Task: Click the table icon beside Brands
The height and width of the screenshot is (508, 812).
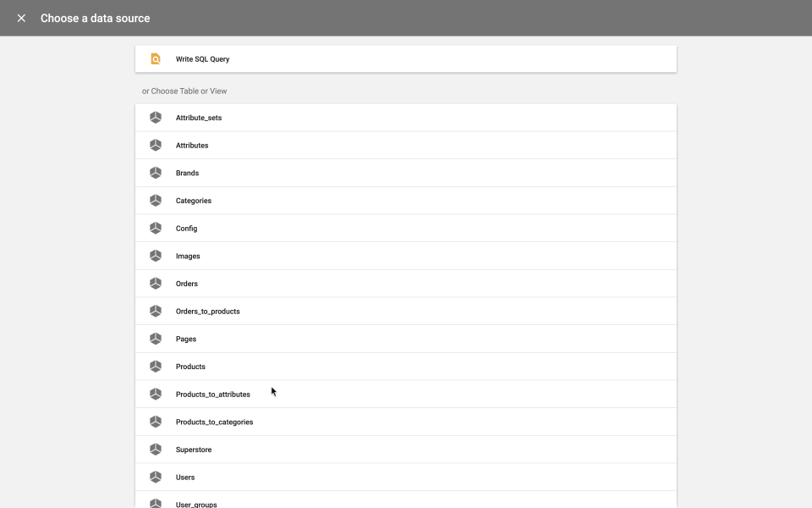Action: click(x=156, y=172)
